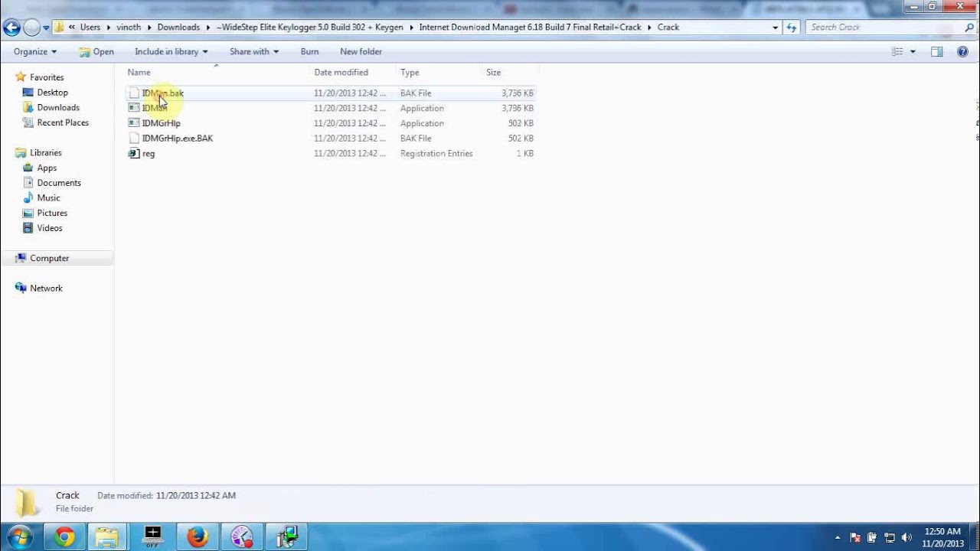980x551 pixels.
Task: Click the Favorites star in the navigation pane
Action: click(x=21, y=77)
